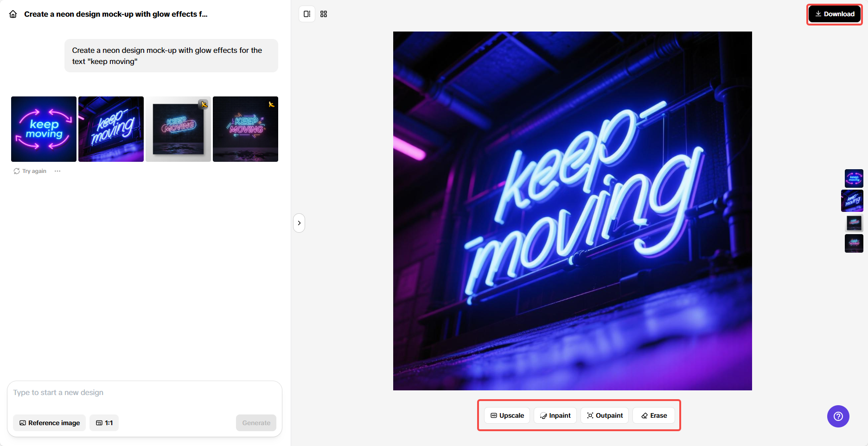Add a Reference image
Image resolution: width=868 pixels, height=446 pixels.
[49, 423]
